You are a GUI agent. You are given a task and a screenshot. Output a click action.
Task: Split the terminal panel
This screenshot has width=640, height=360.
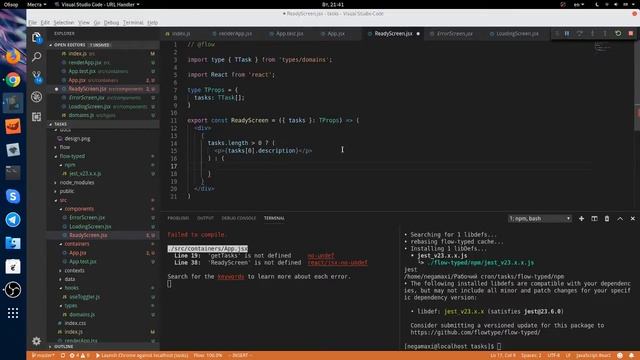(x=594, y=219)
